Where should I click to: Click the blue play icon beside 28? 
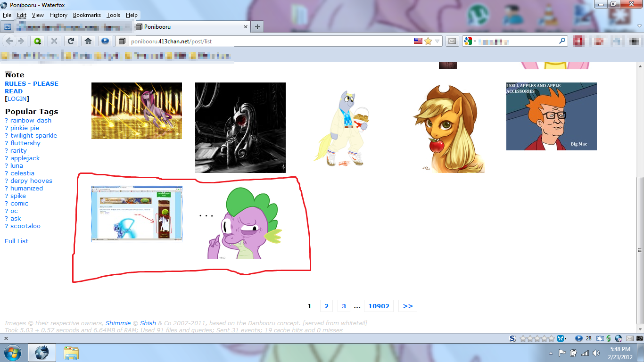click(x=579, y=338)
